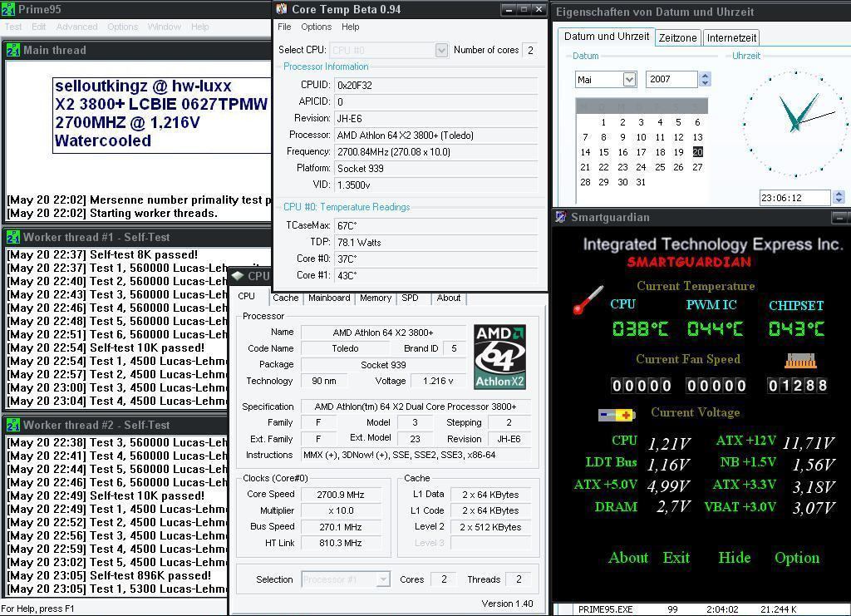Image resolution: width=851 pixels, height=616 pixels.
Task: Click the Core Speed value 2700.9 MHz
Action: click(x=341, y=495)
